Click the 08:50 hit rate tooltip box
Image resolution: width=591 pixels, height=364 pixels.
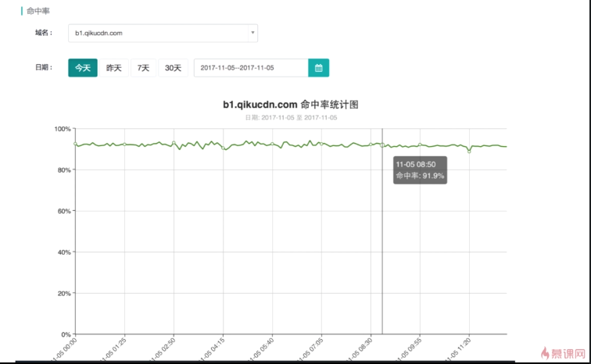[x=420, y=170]
